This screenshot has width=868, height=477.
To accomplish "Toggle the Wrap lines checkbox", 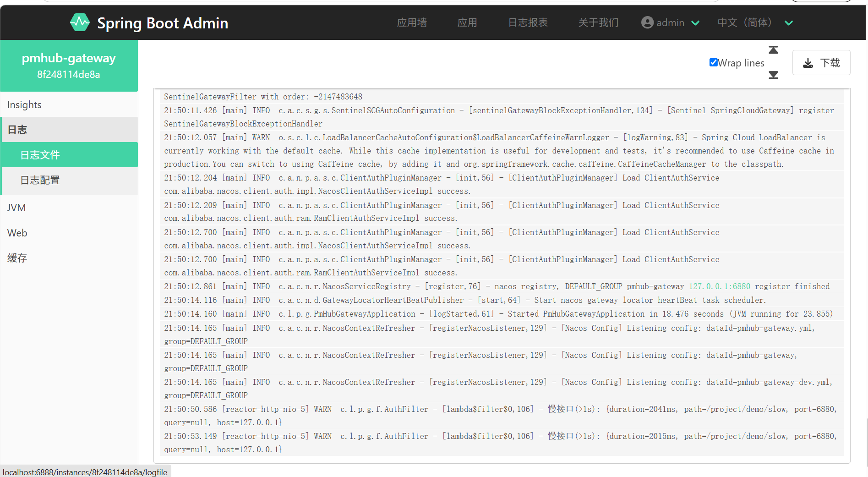I will (x=713, y=63).
